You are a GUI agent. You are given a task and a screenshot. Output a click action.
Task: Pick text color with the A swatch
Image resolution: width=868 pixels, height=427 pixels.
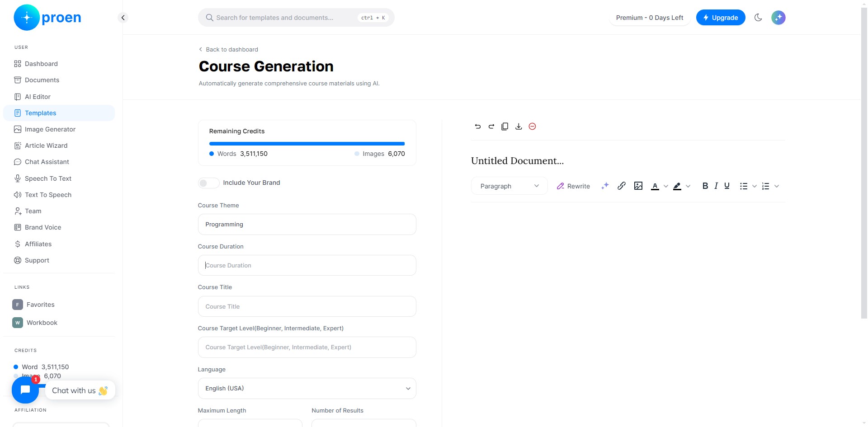point(655,186)
